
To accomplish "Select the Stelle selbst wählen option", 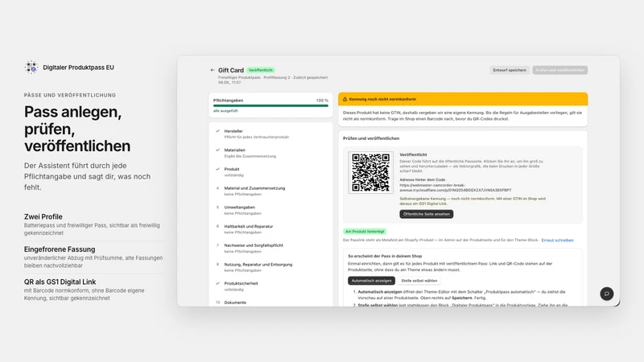I will coord(419,281).
